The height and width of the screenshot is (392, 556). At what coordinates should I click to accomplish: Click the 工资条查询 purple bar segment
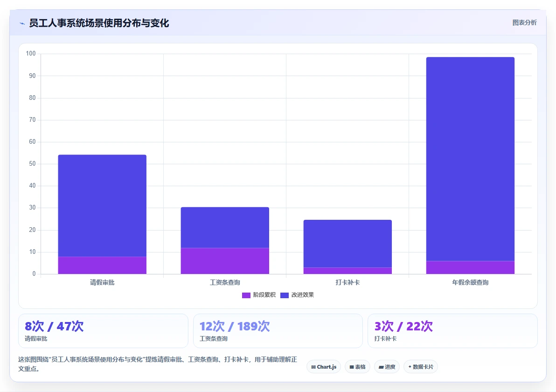coord(225,261)
